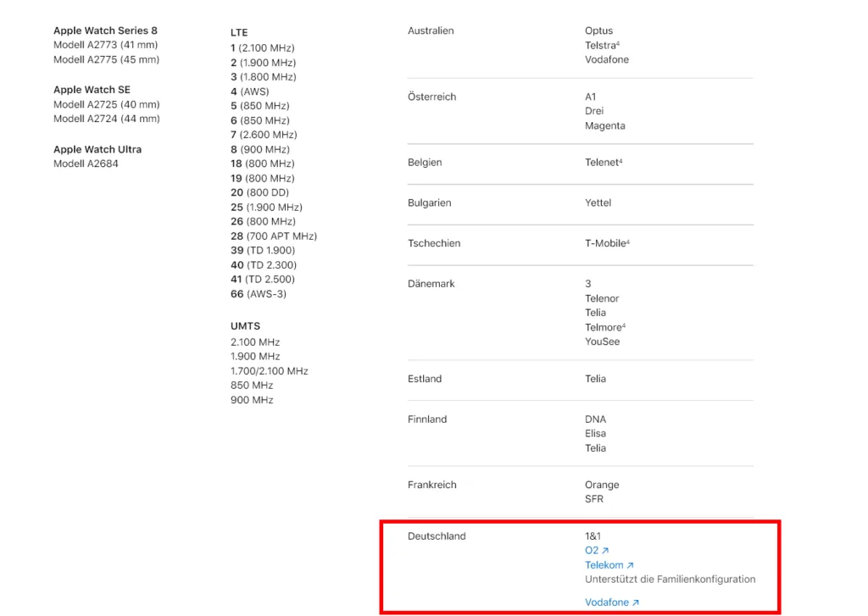Click the Deutschland country label
The image size is (868, 616).
pyautogui.click(x=437, y=536)
